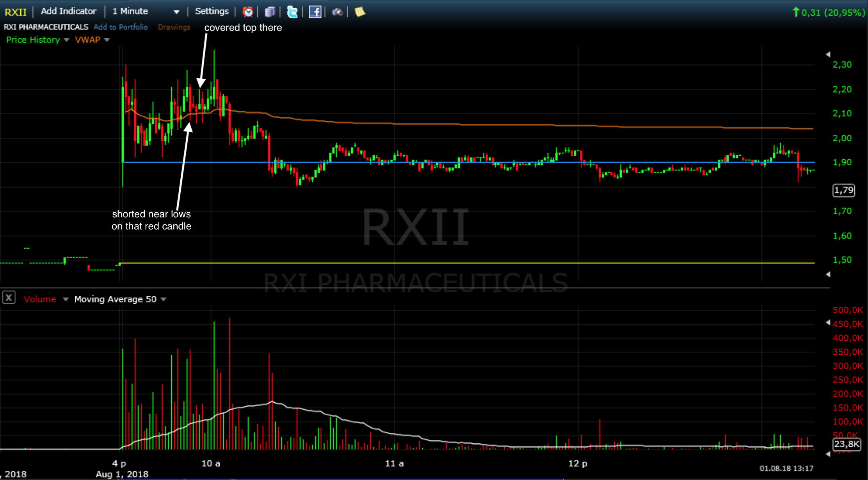Share chart via Twitter icon
868x480 pixels.
(x=292, y=12)
